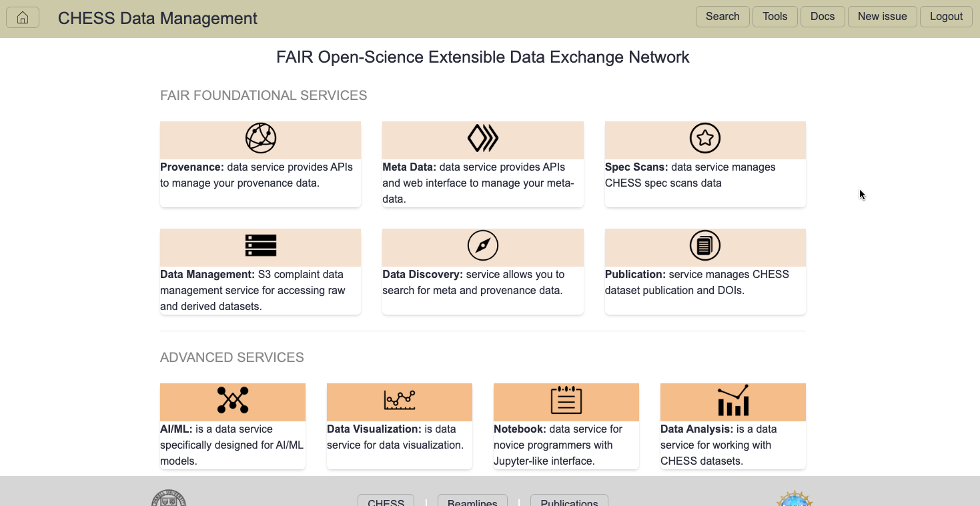Open the Notebook notepad icon
The image size is (980, 506).
point(566,400)
